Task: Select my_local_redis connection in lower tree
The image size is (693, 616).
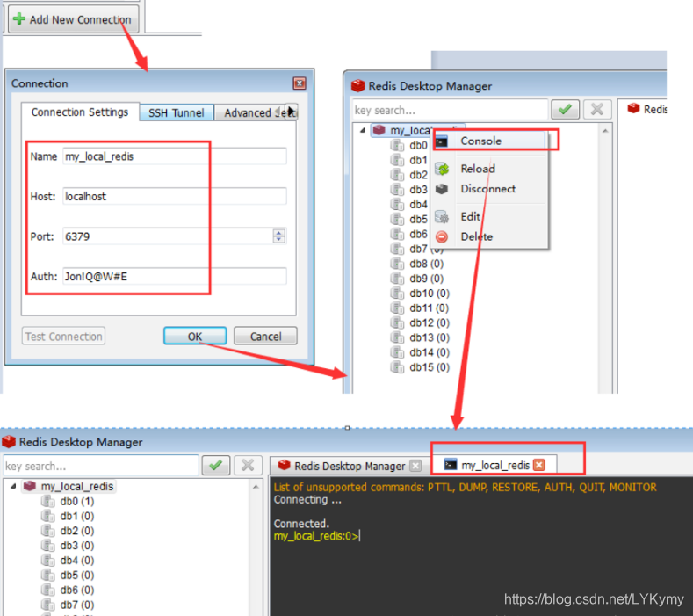Action: pyautogui.click(x=77, y=487)
